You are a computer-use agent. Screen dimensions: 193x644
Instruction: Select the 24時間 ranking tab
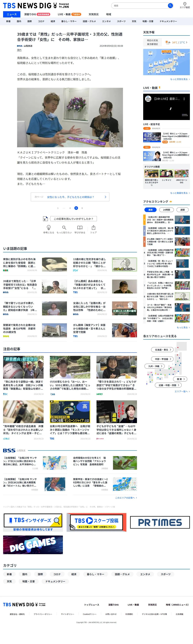(167, 210)
